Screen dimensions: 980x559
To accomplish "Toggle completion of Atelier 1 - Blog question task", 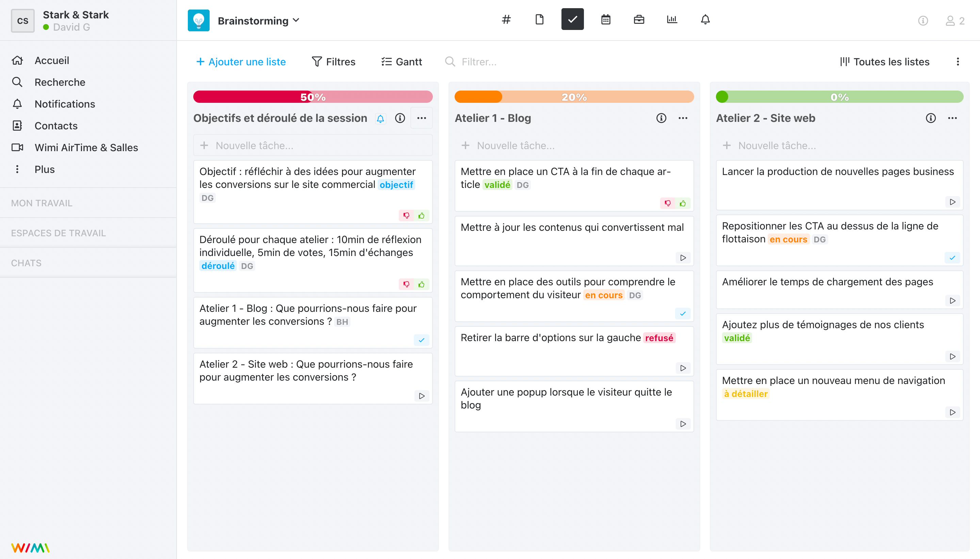I will tap(422, 340).
